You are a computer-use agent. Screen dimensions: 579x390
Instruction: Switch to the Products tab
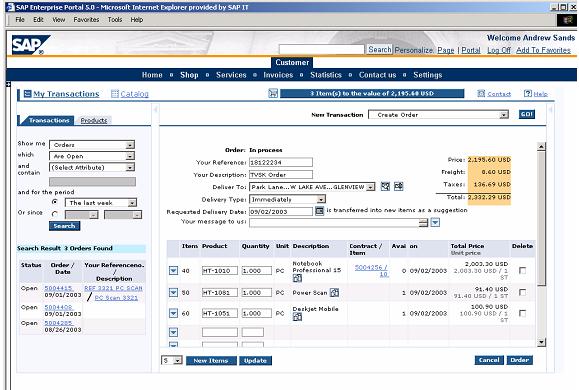(94, 120)
